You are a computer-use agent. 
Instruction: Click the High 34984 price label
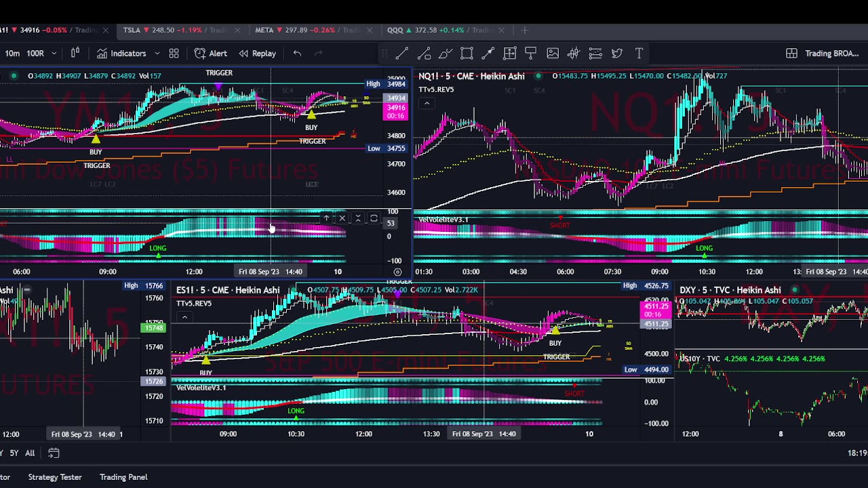[386, 84]
